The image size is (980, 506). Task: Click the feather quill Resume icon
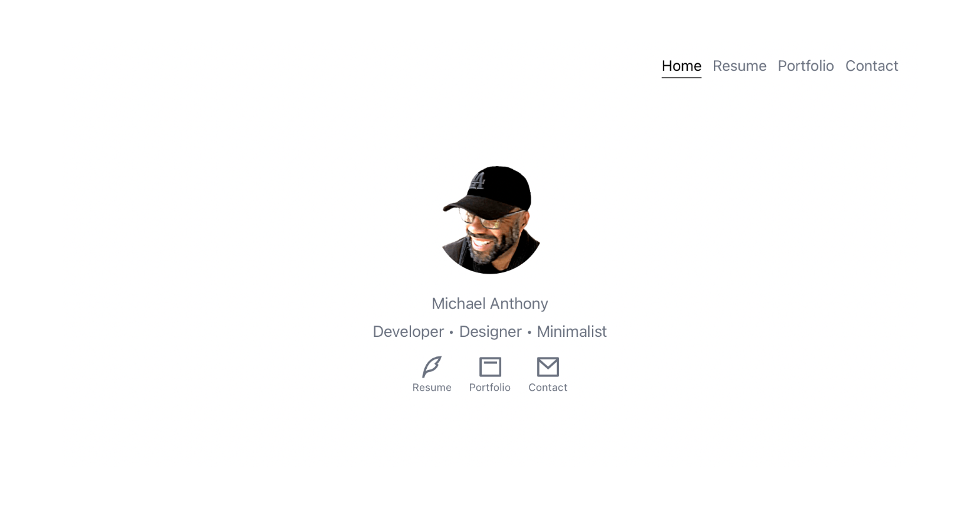coord(432,367)
